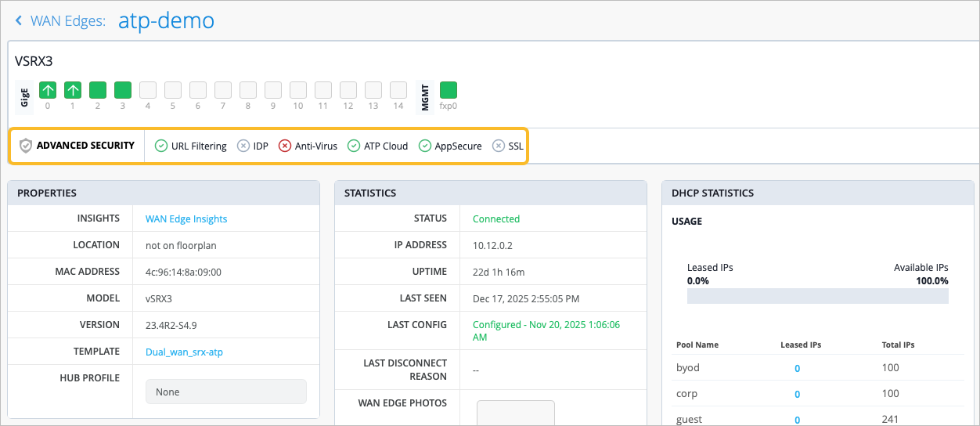The width and height of the screenshot is (980, 426).
Task: Click the URL Filtering check status icon
Action: point(161,146)
